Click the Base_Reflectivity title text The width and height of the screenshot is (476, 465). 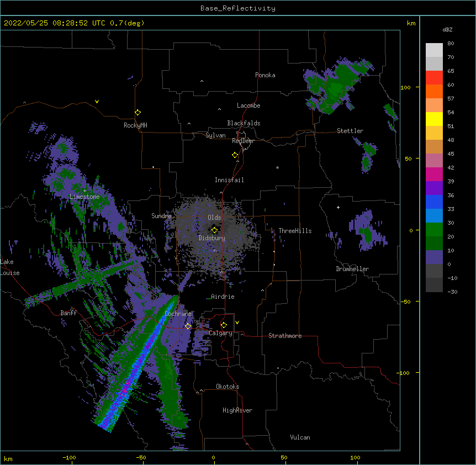(x=238, y=8)
